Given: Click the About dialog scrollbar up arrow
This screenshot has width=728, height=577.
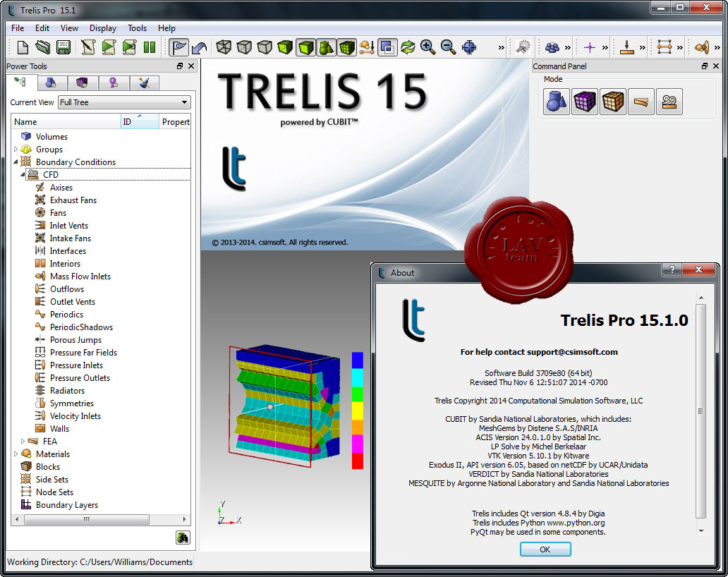Looking at the screenshot, I should pos(701,298).
